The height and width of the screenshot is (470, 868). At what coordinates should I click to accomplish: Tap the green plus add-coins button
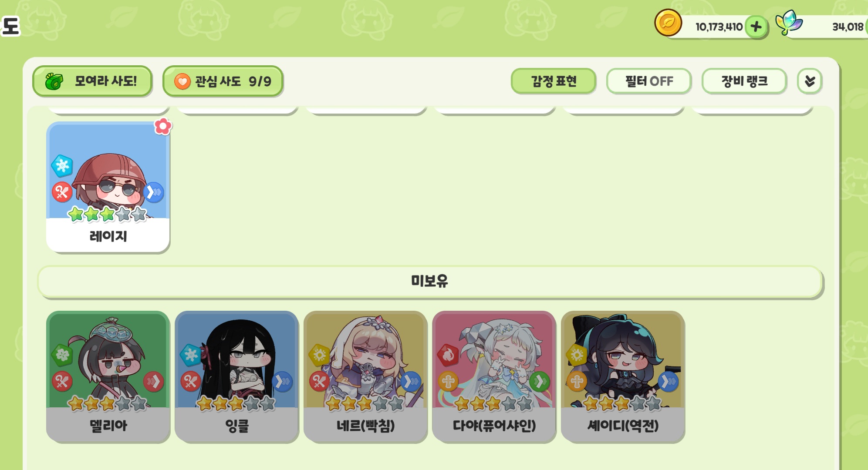point(756,27)
